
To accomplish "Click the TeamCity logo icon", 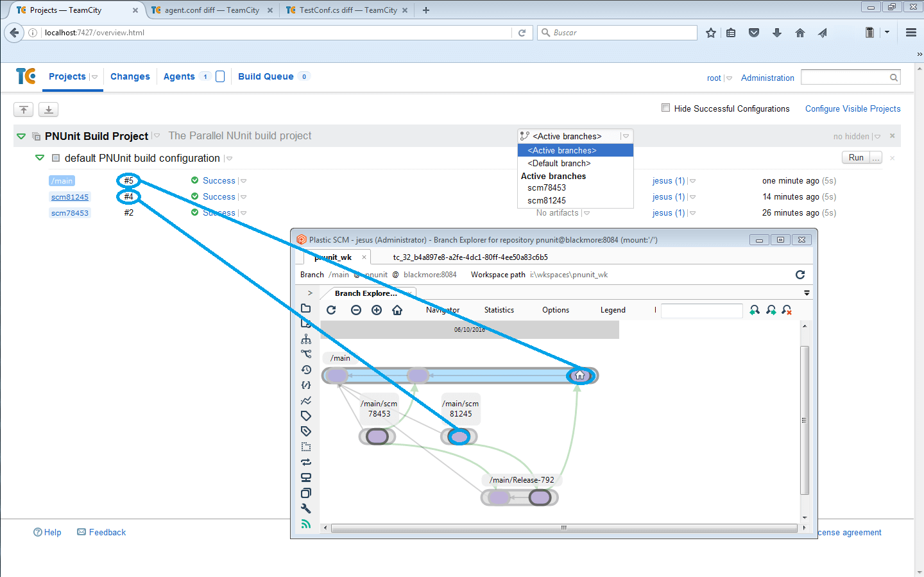I will [x=26, y=76].
